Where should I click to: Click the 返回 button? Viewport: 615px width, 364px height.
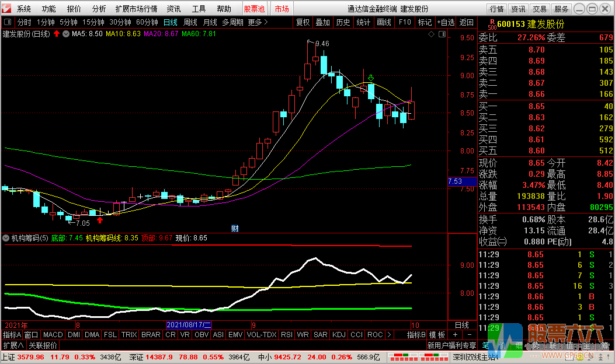(466, 22)
